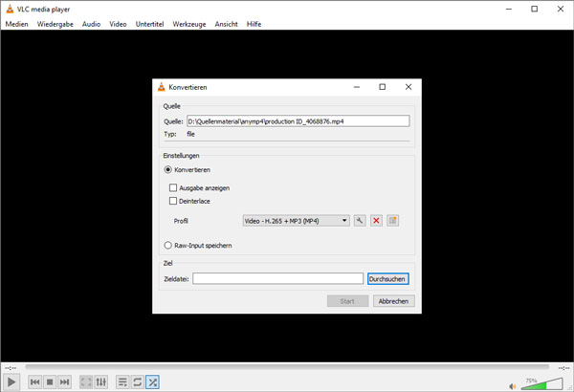Stop playback with the stop button
Screen dimensions: 574x392
(50, 382)
